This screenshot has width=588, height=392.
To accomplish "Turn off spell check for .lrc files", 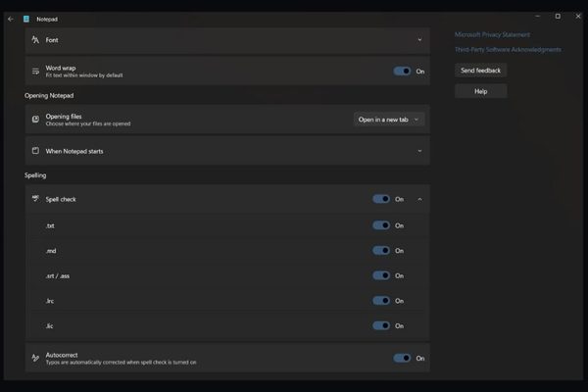I will tap(381, 301).
